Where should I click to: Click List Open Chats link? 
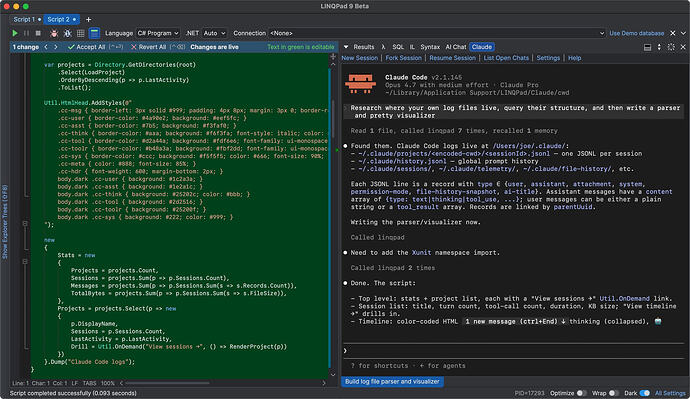[x=506, y=58]
